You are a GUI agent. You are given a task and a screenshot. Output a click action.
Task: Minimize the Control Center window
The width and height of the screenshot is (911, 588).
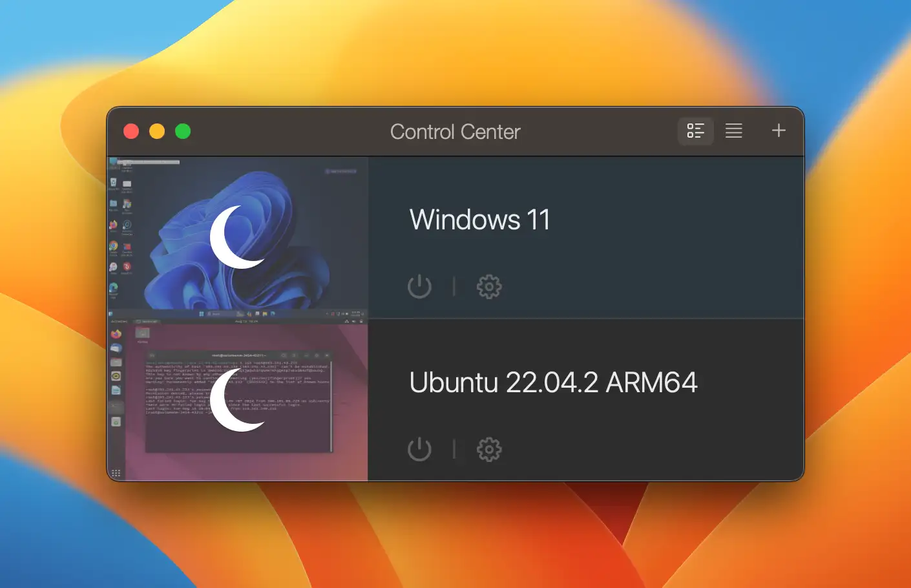[157, 131]
